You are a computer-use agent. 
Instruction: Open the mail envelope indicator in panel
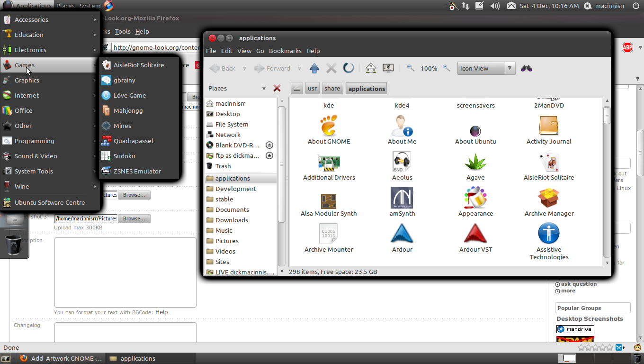click(511, 6)
